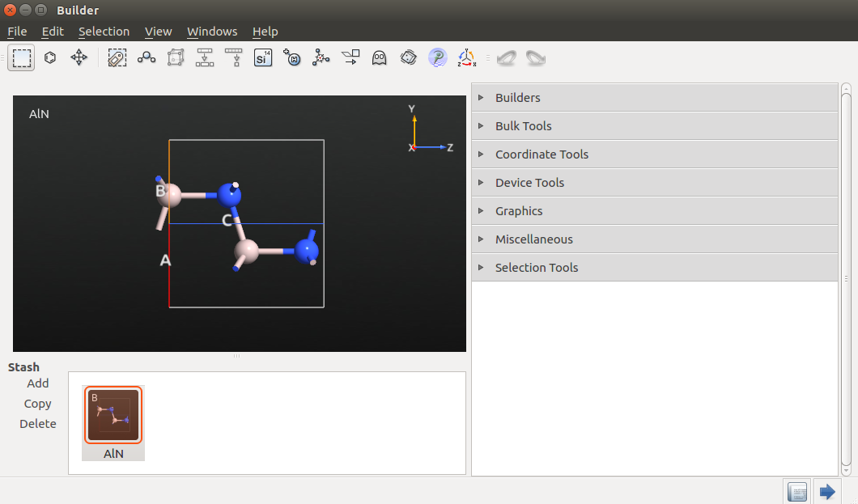Screen dimensions: 858x504
Task: Expand the Bulk Tools section
Action: 655,125
